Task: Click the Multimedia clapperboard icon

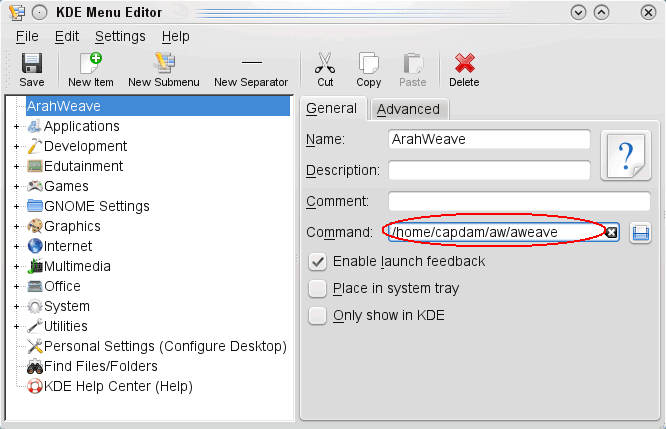Action: click(35, 266)
